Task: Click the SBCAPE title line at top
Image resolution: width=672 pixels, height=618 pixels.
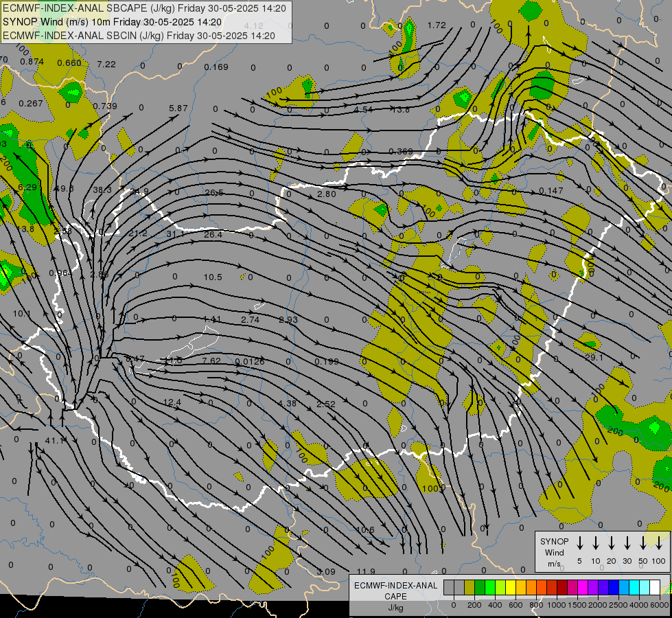Action: coord(144,8)
